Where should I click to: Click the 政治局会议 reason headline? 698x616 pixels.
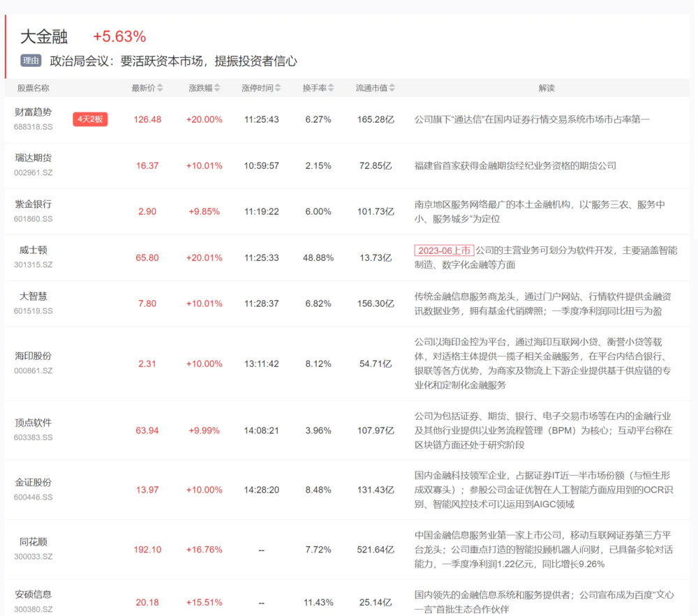coord(173,61)
